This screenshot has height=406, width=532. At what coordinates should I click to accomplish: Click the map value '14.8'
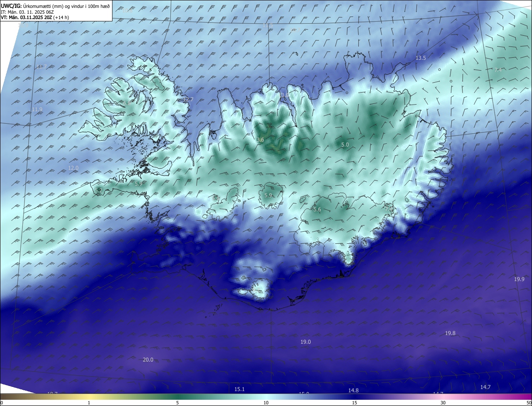353,391
